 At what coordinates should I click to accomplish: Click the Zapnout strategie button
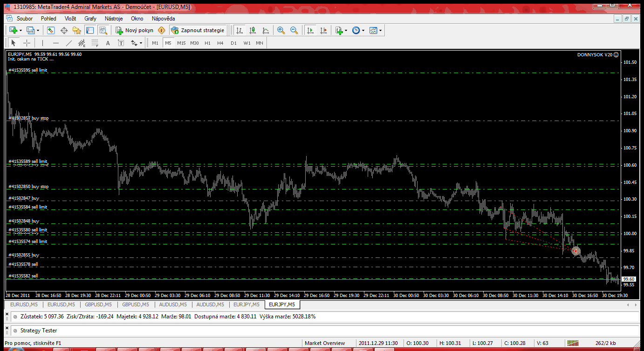point(198,30)
